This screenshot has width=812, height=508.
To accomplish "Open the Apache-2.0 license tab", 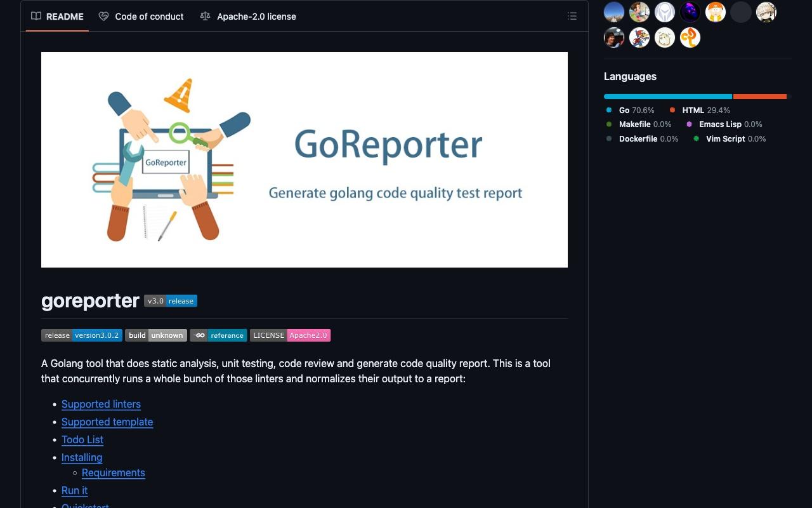I will 248,17.
